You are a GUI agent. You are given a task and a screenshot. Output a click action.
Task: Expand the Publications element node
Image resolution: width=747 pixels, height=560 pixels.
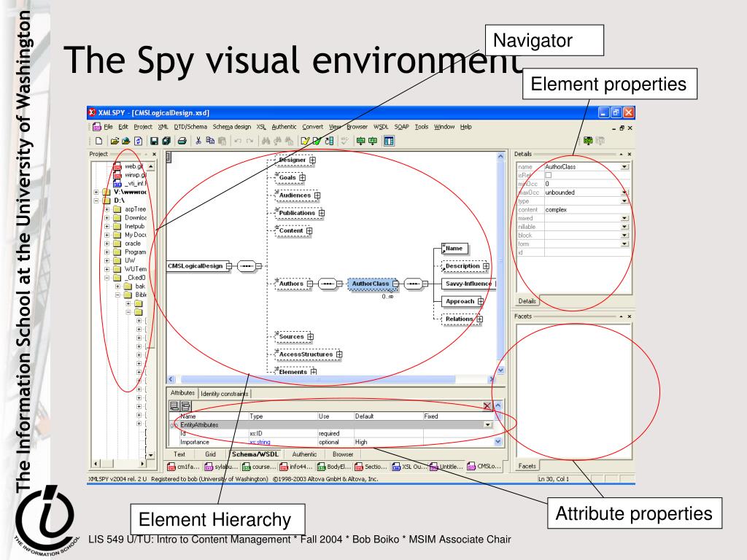click(x=322, y=213)
